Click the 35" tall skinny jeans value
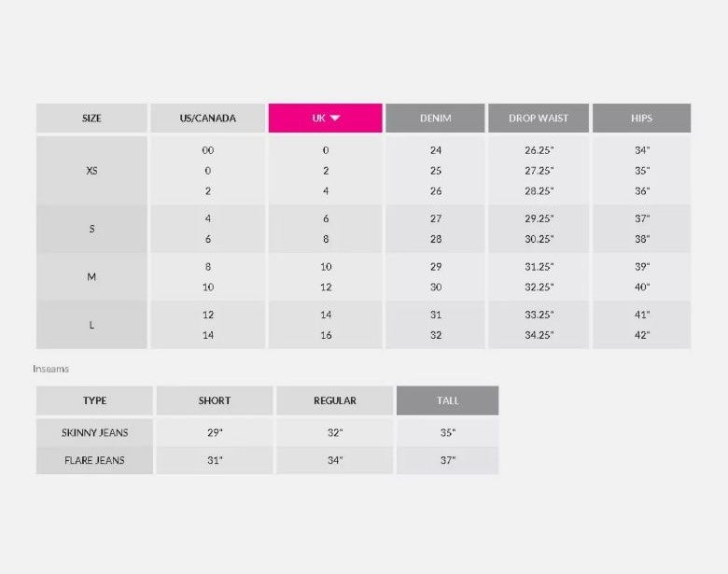728x574 pixels. click(448, 432)
